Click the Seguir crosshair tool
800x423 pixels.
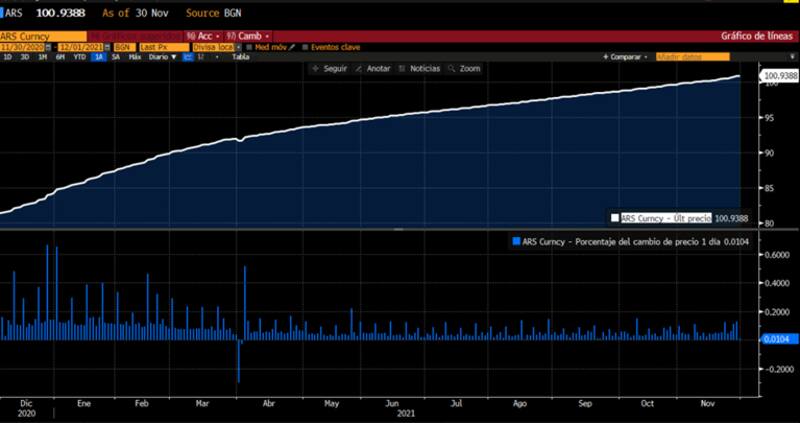point(331,69)
